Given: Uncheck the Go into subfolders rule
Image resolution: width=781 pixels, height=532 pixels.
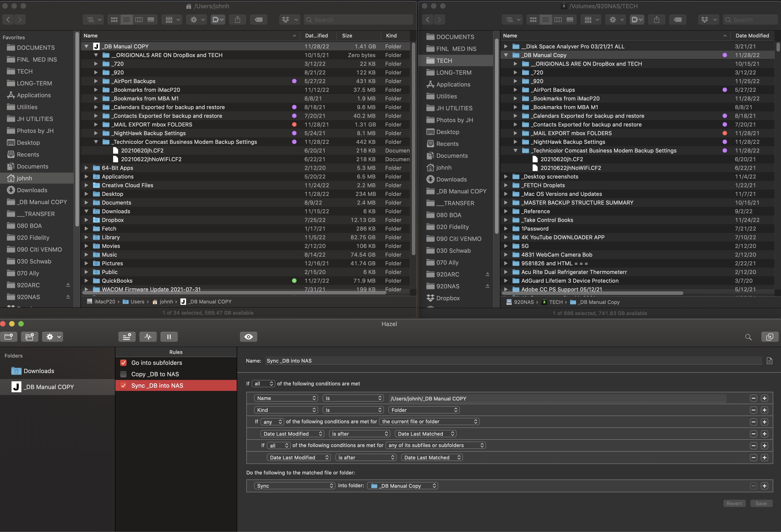Looking at the screenshot, I should 123,363.
